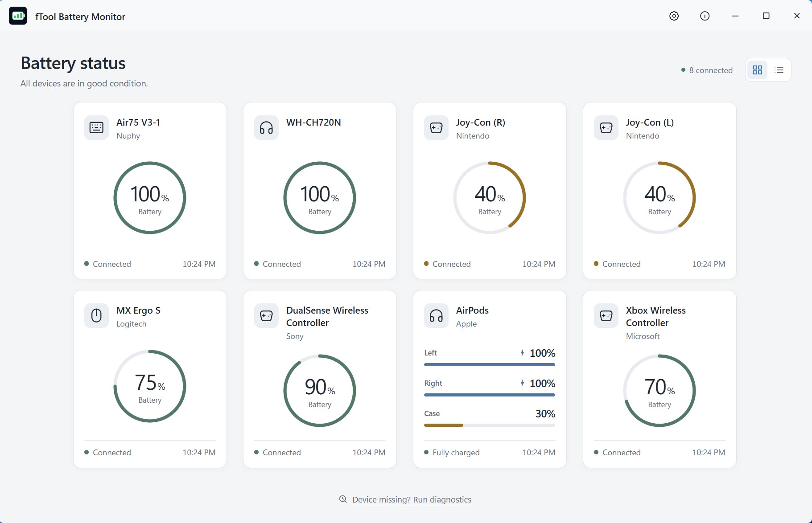Click Connected status on Xbox controller card
Image resolution: width=812 pixels, height=523 pixels.
pos(617,453)
